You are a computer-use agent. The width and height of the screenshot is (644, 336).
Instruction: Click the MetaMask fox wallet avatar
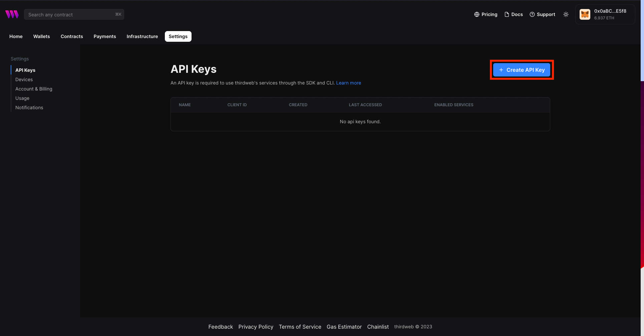585,14
